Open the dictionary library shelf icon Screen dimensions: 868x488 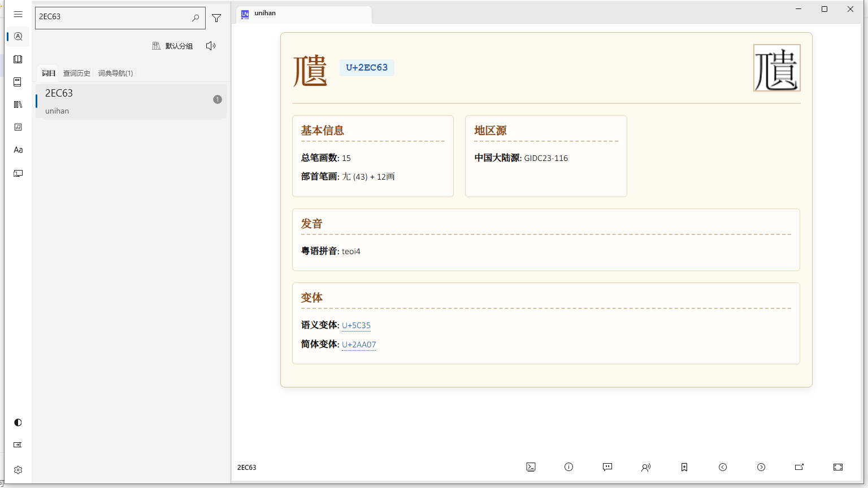tap(18, 104)
